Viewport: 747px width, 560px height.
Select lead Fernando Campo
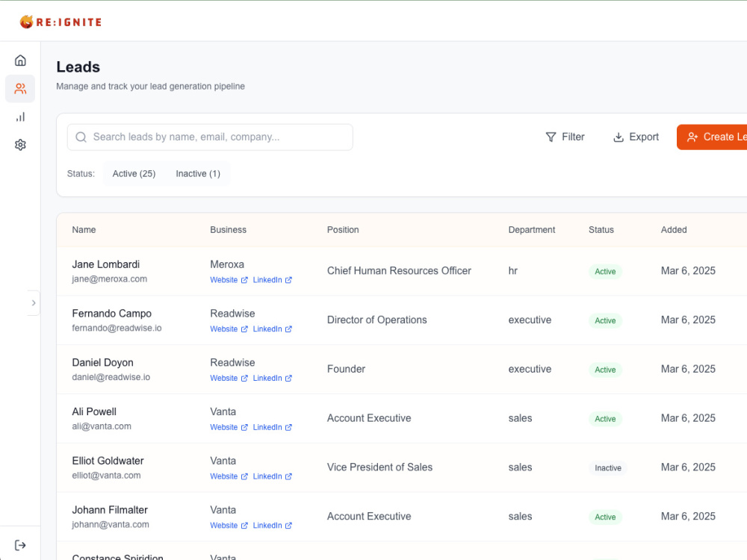pos(111,314)
